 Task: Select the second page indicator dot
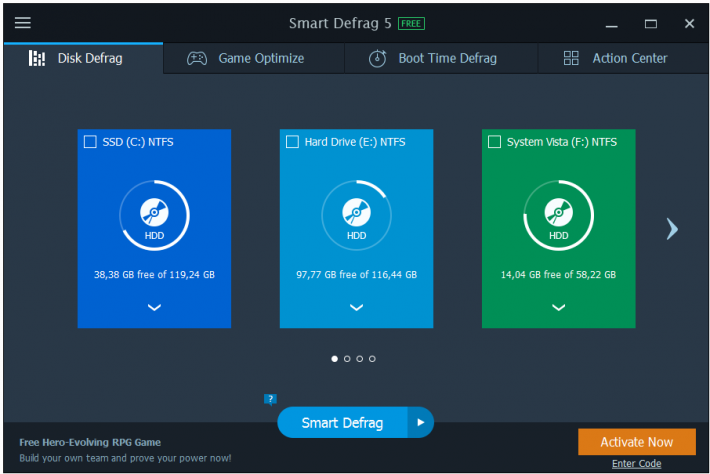click(347, 359)
